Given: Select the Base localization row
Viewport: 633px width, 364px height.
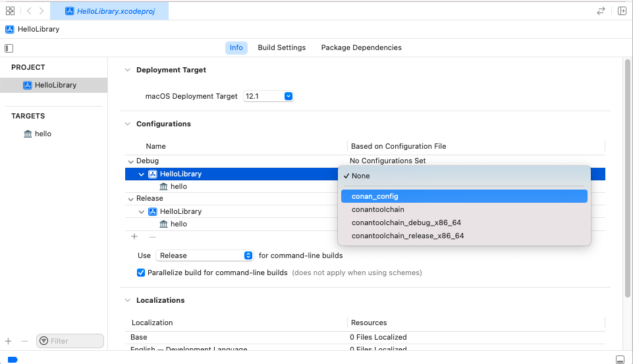Looking at the screenshot, I should point(365,338).
